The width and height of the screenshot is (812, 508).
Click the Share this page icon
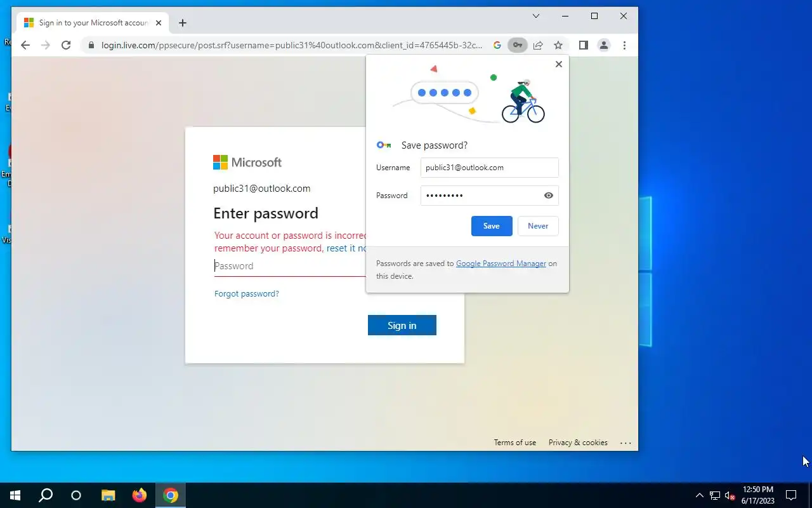coord(538,45)
